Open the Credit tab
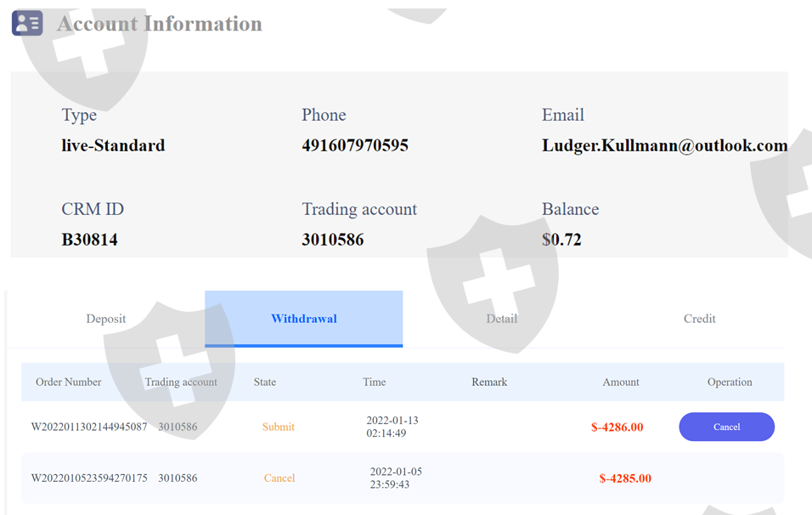812x515 pixels. [x=699, y=319]
